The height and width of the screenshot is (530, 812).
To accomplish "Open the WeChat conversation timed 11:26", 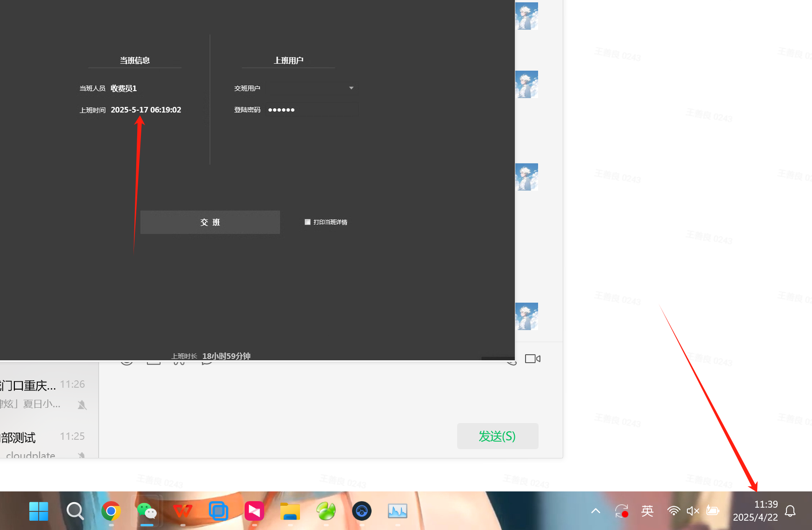I will 49,394.
